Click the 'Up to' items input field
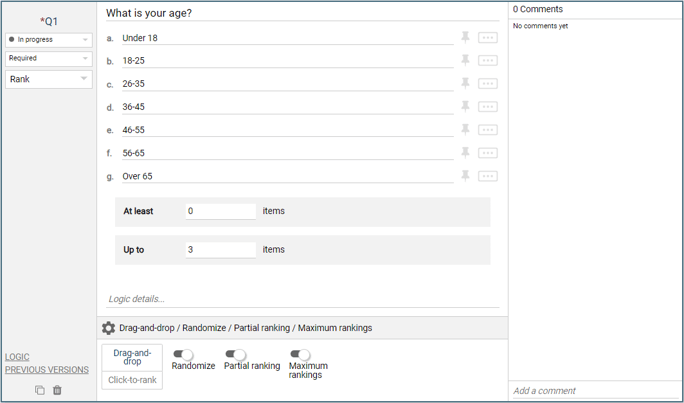Screen dimensions: 684x403 221,250
